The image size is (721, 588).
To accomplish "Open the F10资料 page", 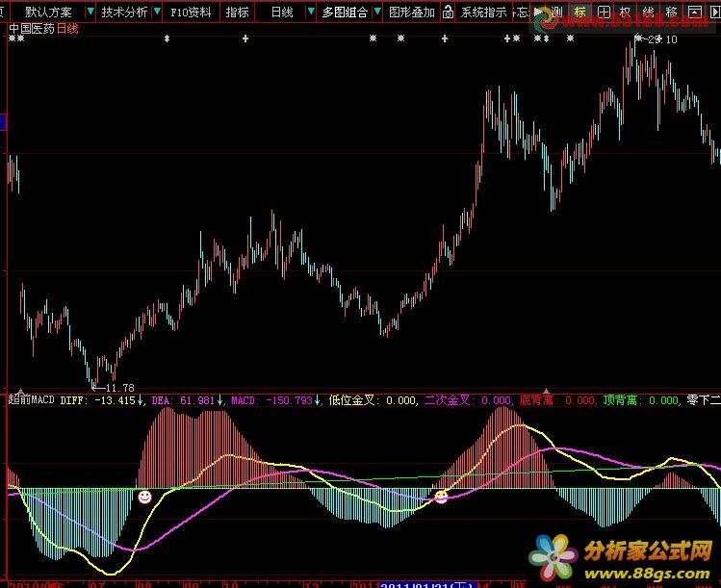I will point(191,12).
